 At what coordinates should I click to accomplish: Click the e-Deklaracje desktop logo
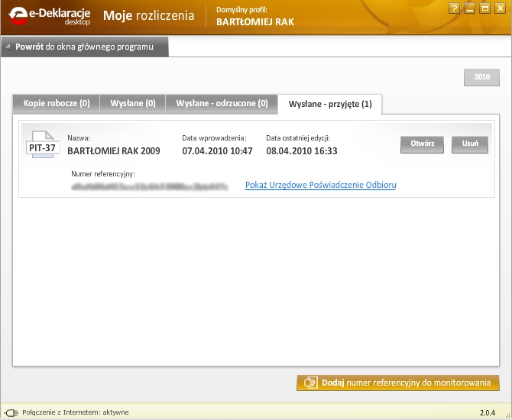[50, 16]
